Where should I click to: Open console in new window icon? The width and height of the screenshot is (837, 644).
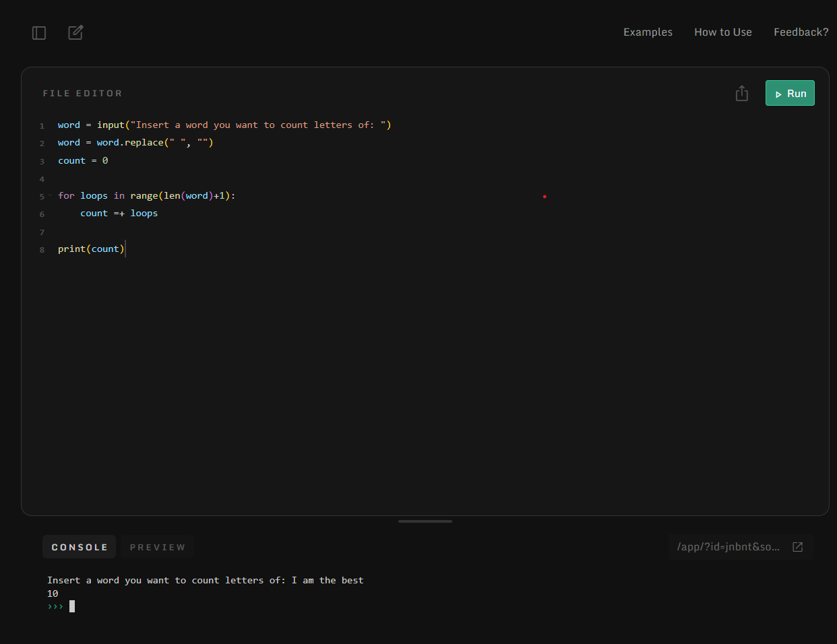pos(798,547)
